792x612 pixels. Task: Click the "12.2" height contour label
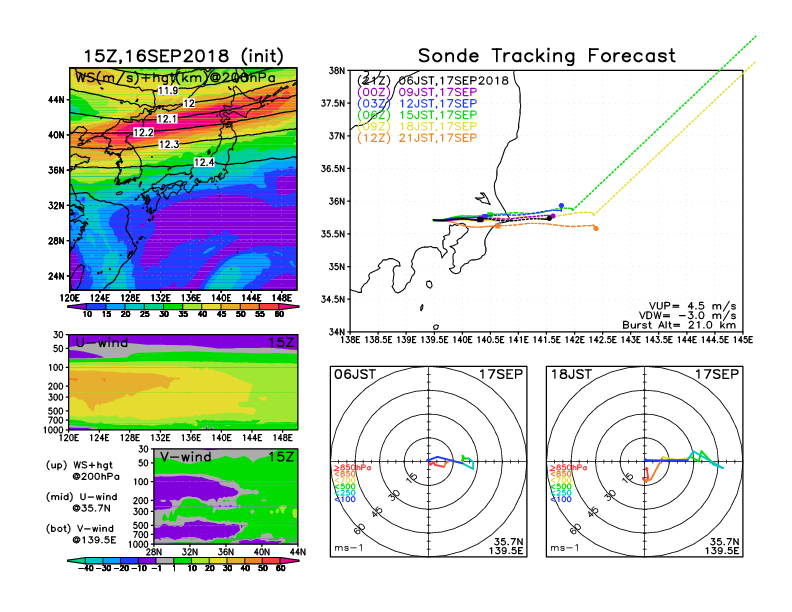click(x=143, y=132)
